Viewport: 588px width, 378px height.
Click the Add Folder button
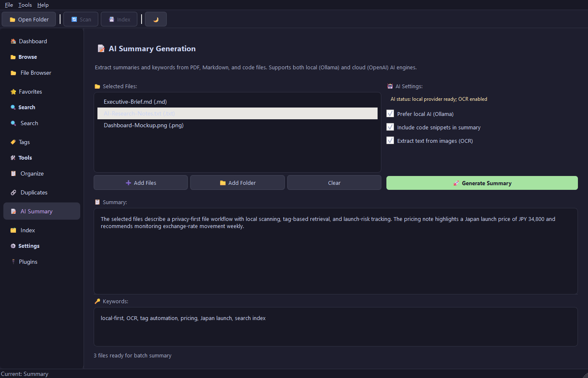click(x=237, y=183)
